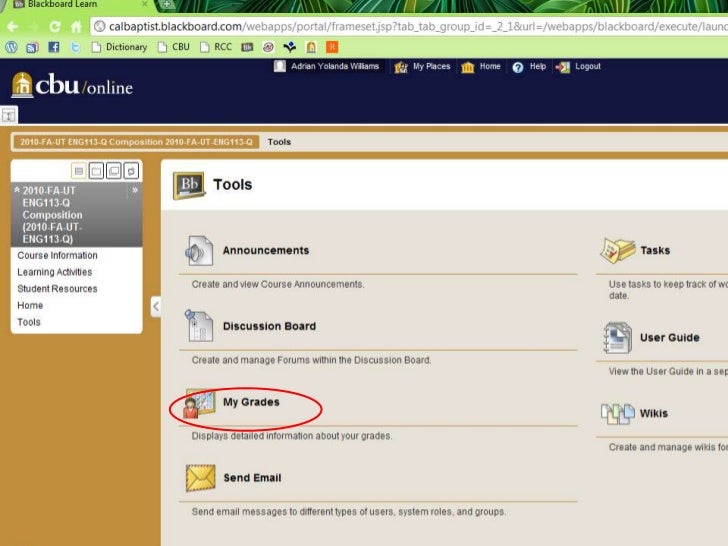Click the User Guide notebook icon
This screenshot has height=546, width=728.
[x=618, y=338]
